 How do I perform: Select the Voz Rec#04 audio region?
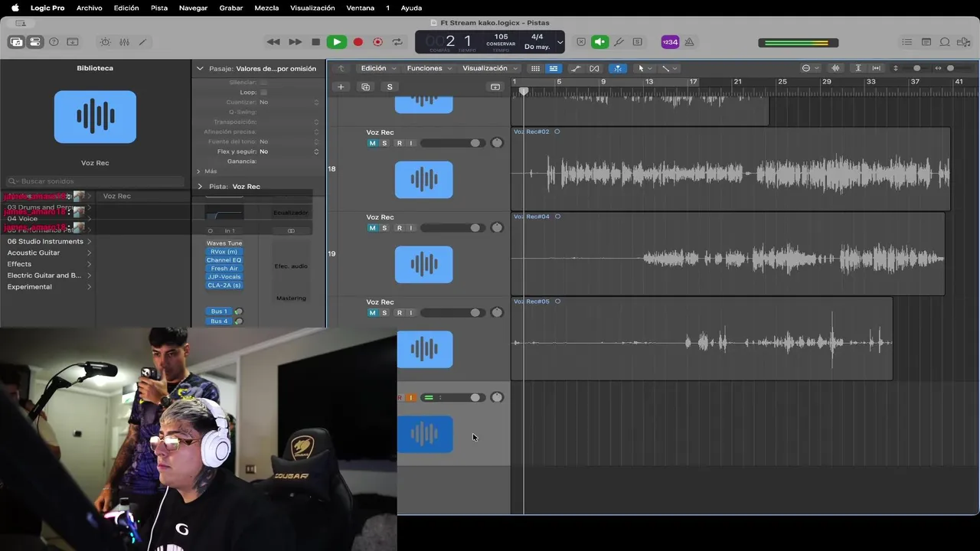[x=727, y=254]
